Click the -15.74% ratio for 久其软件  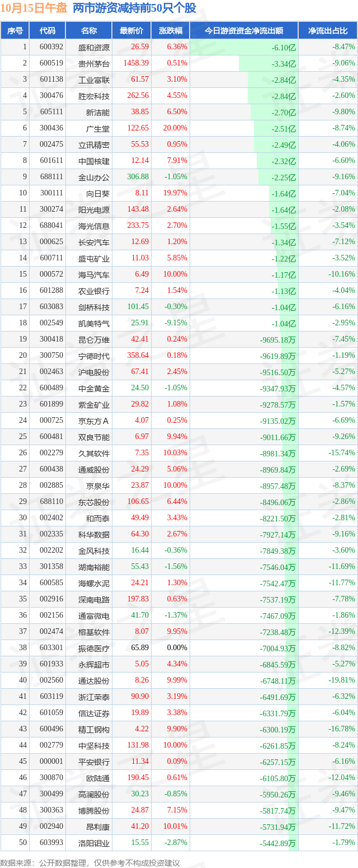[x=341, y=453]
